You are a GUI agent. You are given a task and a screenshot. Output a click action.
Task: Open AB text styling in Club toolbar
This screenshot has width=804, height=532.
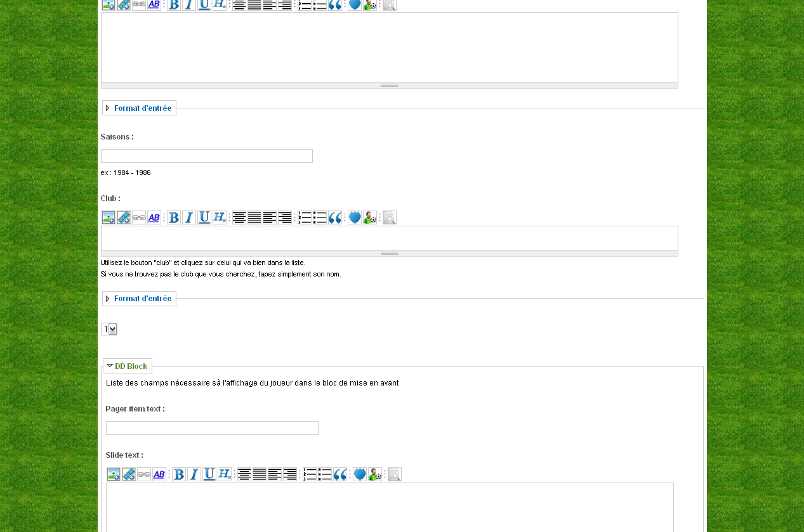(154, 217)
